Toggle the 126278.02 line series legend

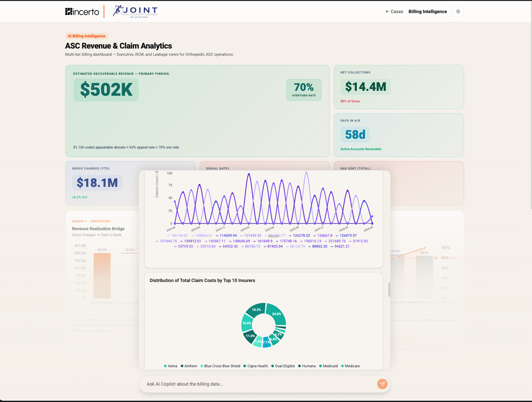[299, 235]
